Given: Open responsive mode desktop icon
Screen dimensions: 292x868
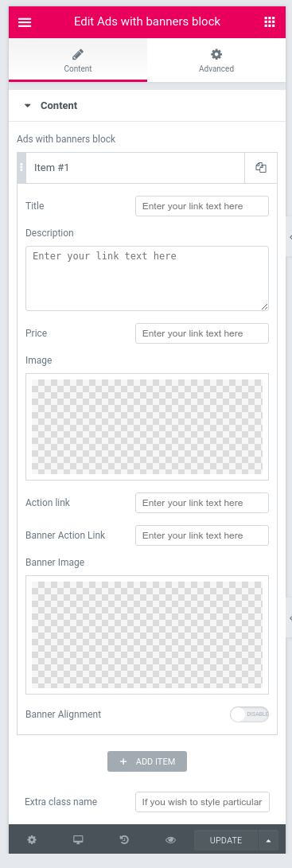Looking at the screenshot, I should tap(78, 840).
